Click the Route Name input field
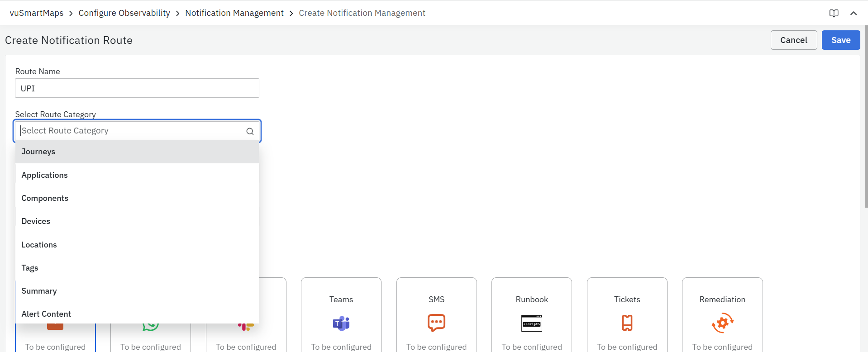The height and width of the screenshot is (352, 868). 137,88
